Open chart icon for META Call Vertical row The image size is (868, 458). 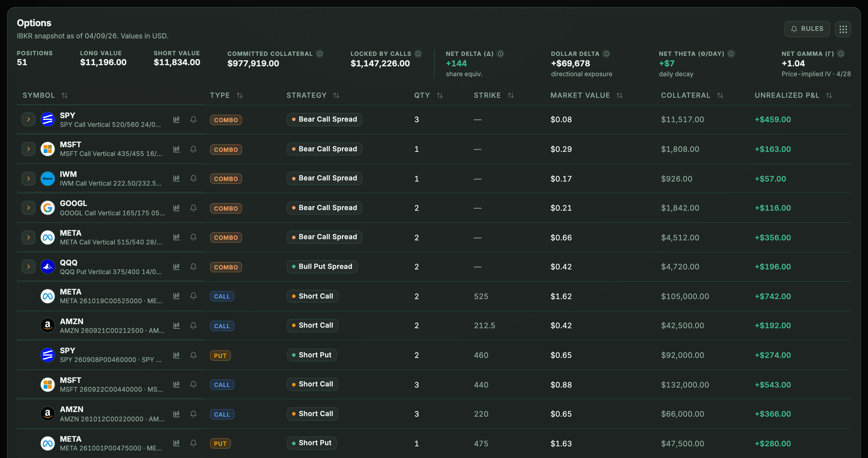click(x=176, y=237)
